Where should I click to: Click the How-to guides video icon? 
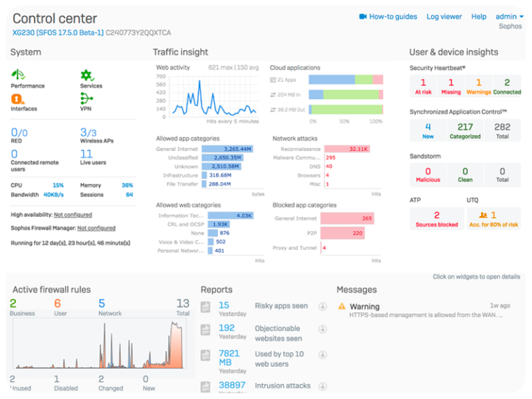click(362, 17)
